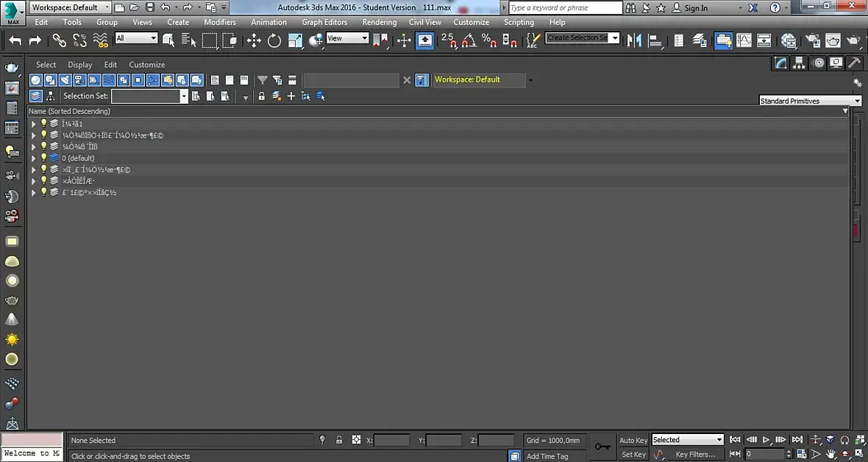Open the Schematic View icon
Image resolution: width=868 pixels, height=462 pixels.
[764, 40]
